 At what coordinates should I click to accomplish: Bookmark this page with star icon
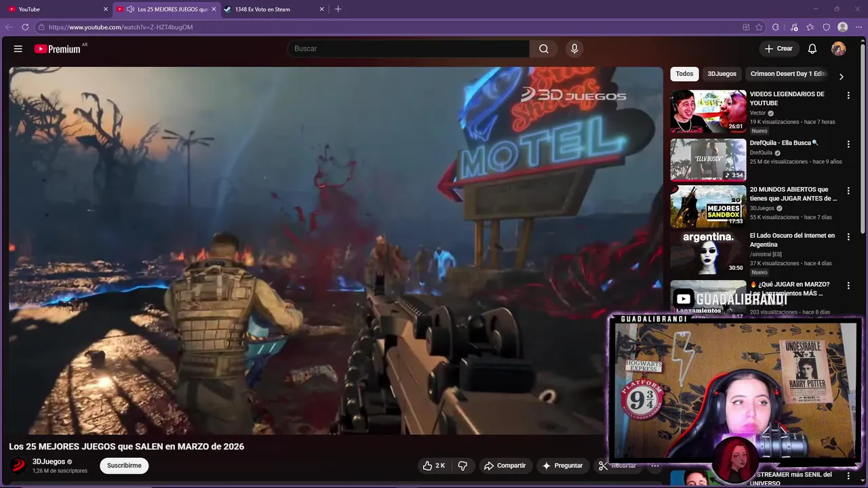pos(759,27)
